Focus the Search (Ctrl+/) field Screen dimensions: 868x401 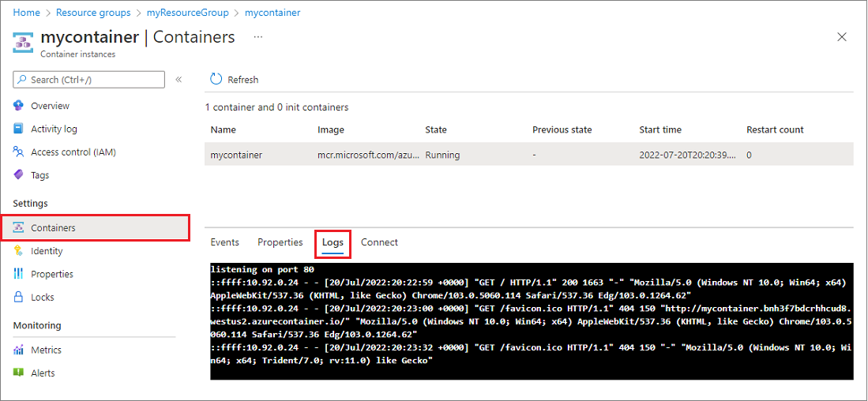(89, 80)
